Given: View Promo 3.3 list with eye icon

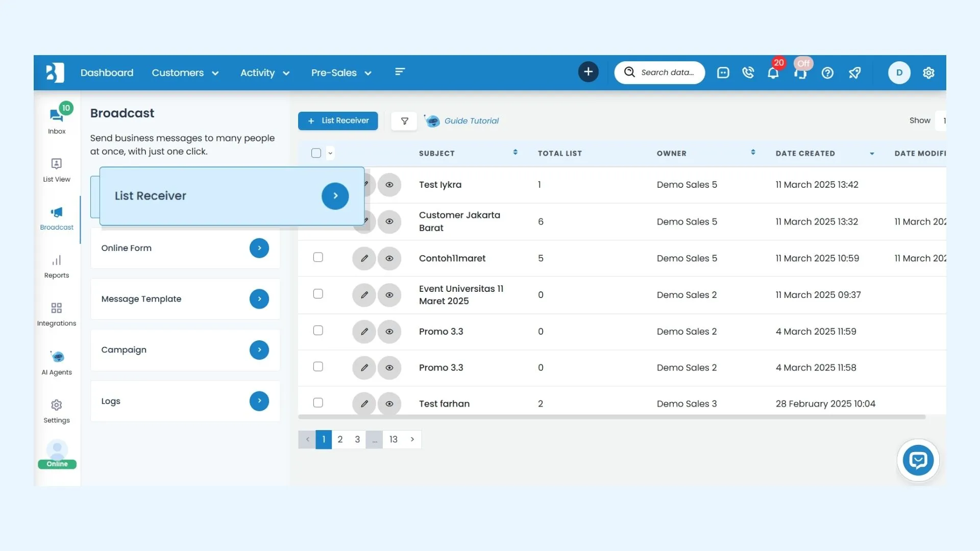Looking at the screenshot, I should point(389,332).
